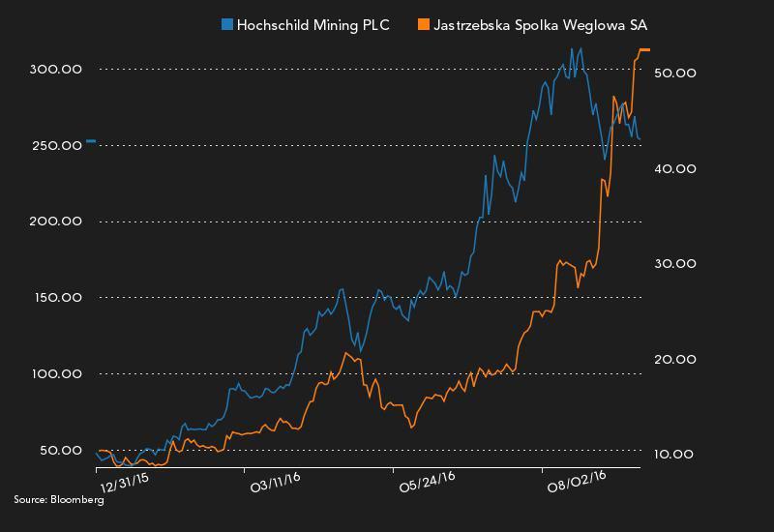This screenshot has height=532, width=774.
Task: Click the 100.00 left axis value
Action: coord(55,374)
